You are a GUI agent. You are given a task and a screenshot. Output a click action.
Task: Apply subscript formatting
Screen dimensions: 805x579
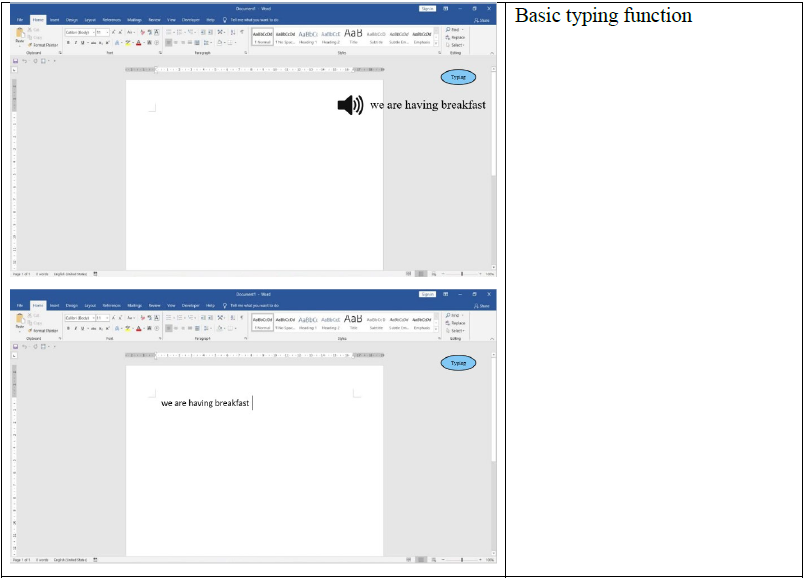tap(101, 42)
